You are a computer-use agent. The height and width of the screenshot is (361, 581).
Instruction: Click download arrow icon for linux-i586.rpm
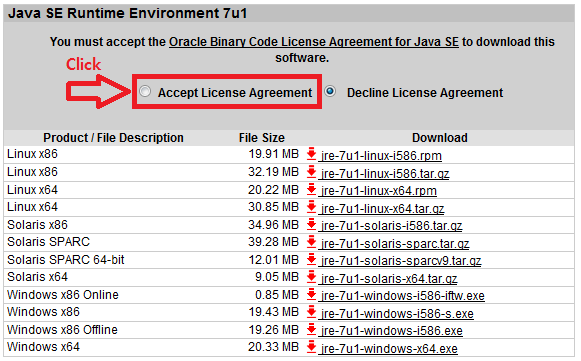coord(312,153)
